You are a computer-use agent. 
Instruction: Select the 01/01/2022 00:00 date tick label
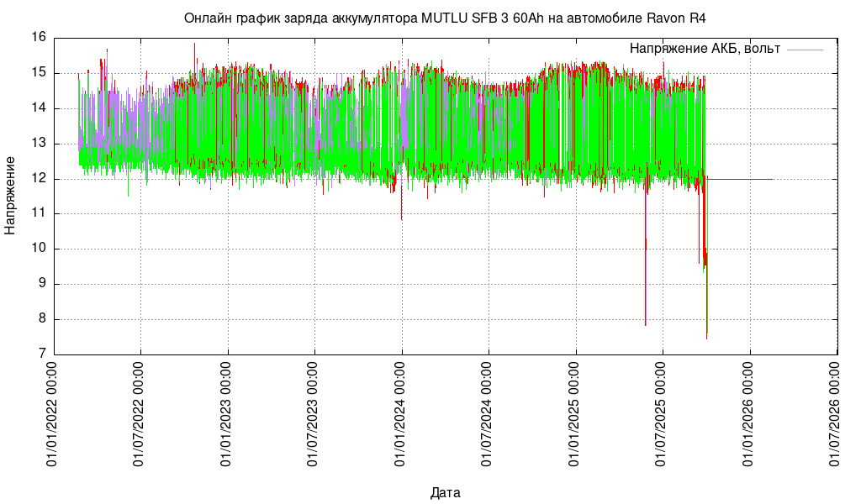(x=53, y=415)
